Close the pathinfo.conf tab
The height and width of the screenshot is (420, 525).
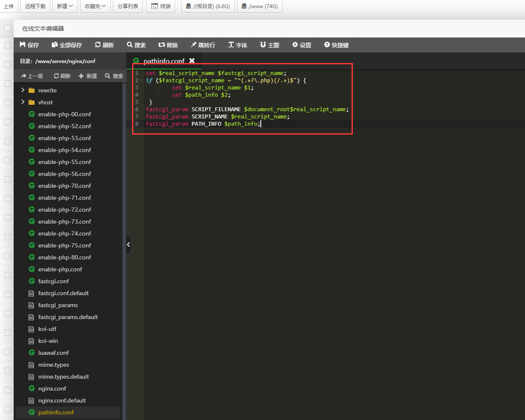[192, 61]
